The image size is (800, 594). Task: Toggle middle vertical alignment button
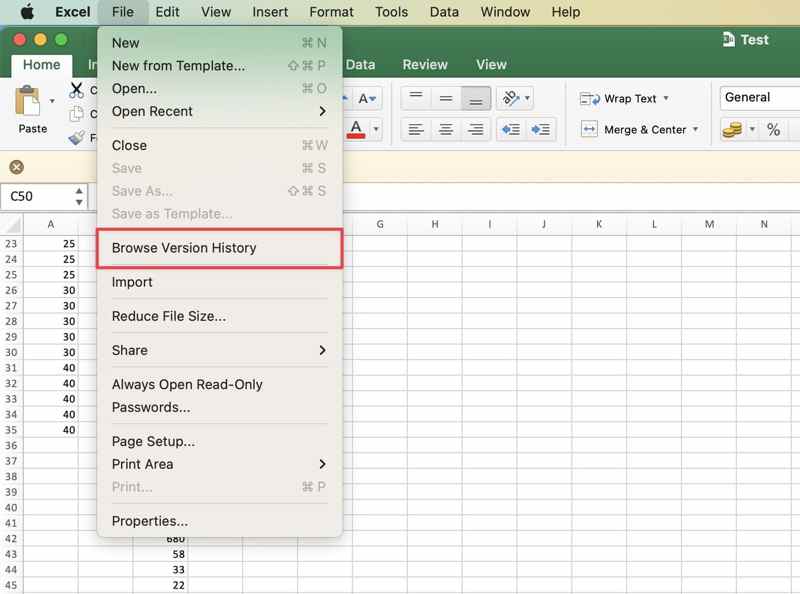pyautogui.click(x=446, y=98)
